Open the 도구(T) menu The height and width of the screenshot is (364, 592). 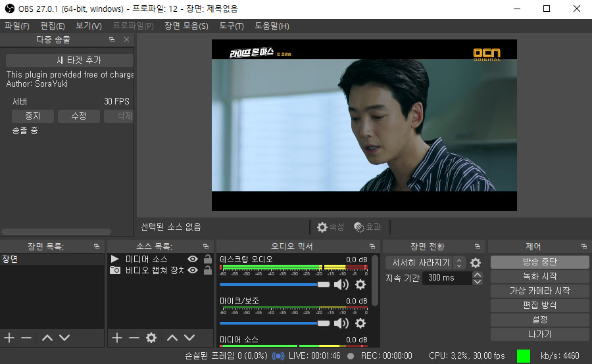point(232,26)
